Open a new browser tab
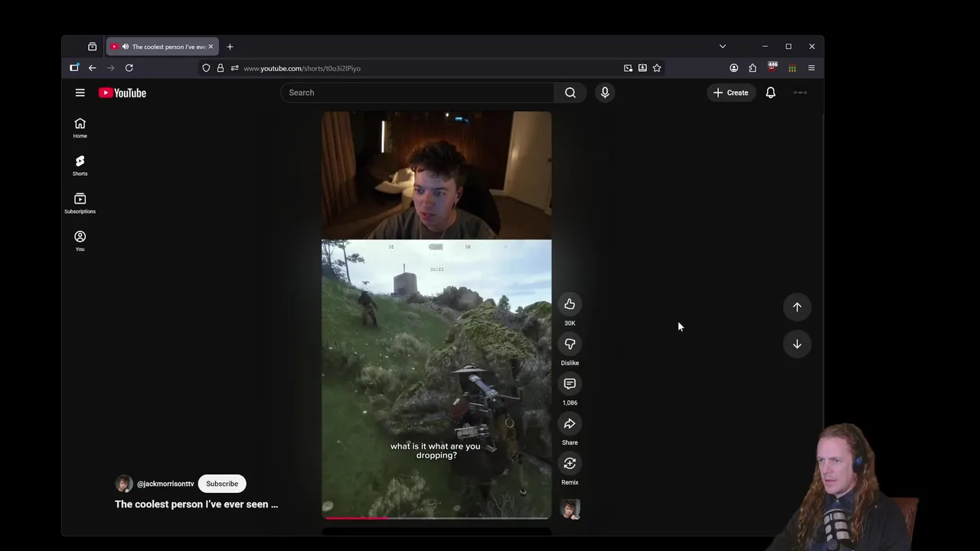Screen dimensions: 980x551 tap(230, 47)
